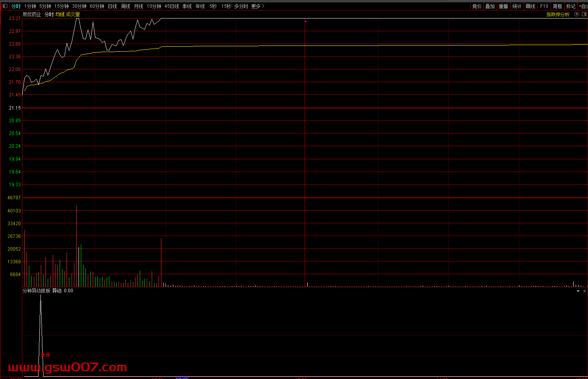Switch to the 日线 daily chart
Viewport: 588px width, 379px height.
coord(112,6)
